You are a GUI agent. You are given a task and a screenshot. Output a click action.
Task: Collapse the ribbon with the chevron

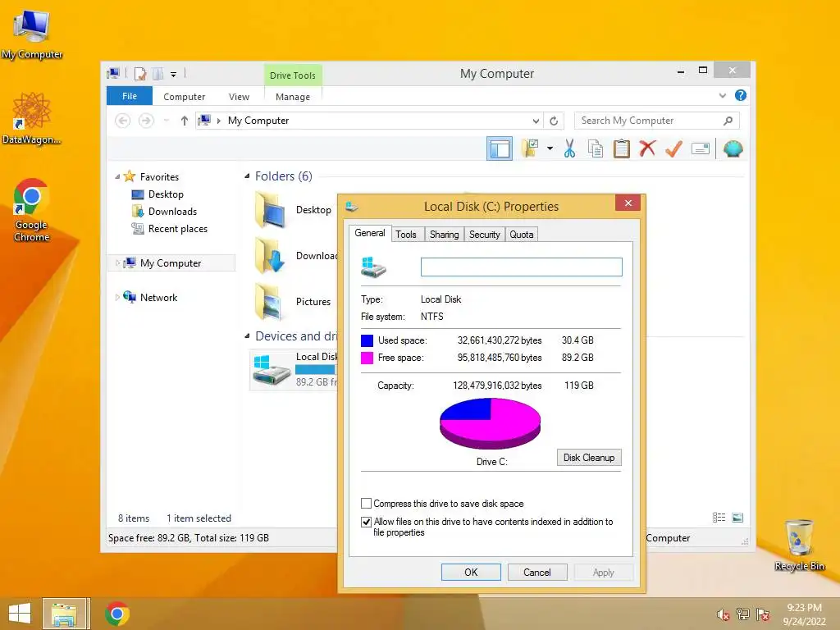[x=722, y=96]
